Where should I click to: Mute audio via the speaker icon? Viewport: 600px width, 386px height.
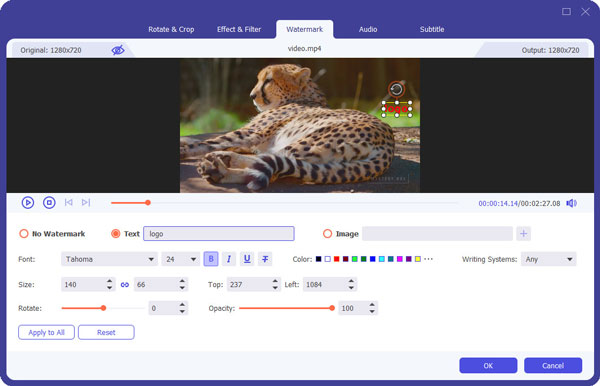point(571,203)
